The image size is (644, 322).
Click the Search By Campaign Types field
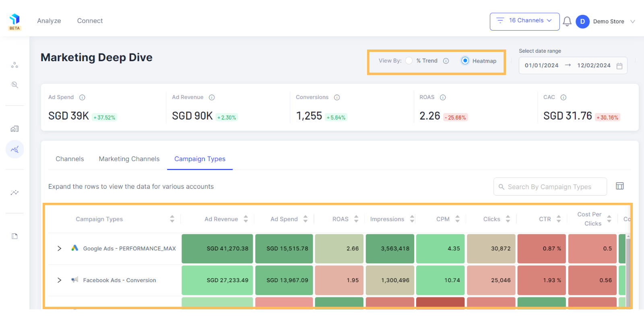coord(550,187)
